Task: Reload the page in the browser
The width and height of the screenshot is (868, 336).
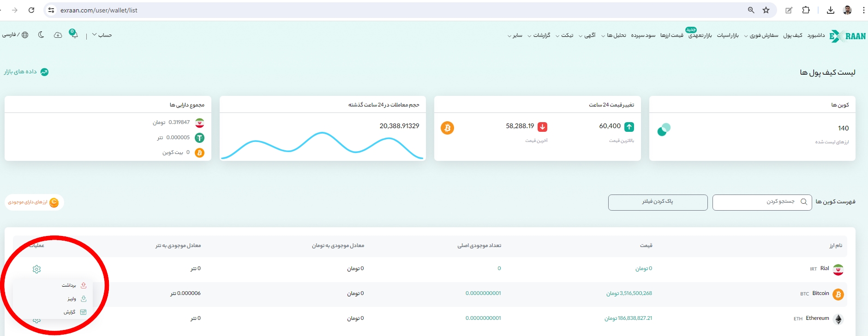Action: point(31,10)
